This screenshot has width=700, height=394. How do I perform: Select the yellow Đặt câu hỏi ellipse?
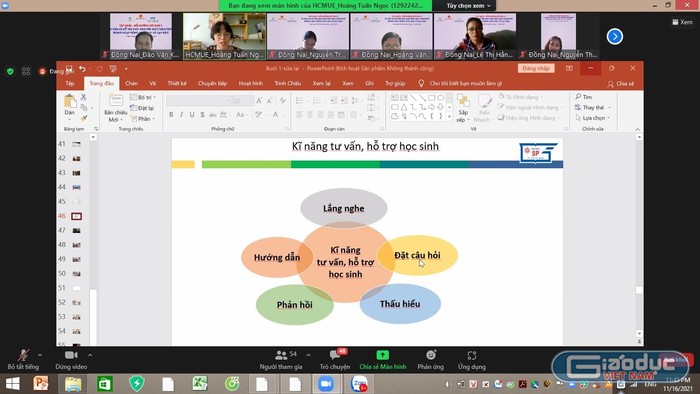(418, 255)
